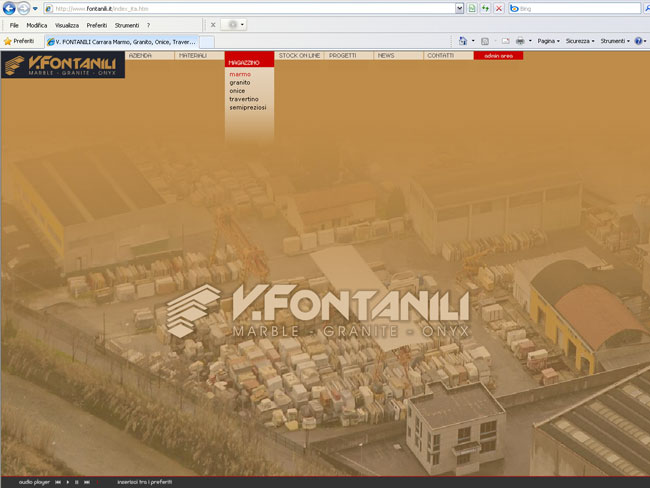Open the CONTATTI site menu
Viewport: 650px width, 488px height.
(448, 56)
